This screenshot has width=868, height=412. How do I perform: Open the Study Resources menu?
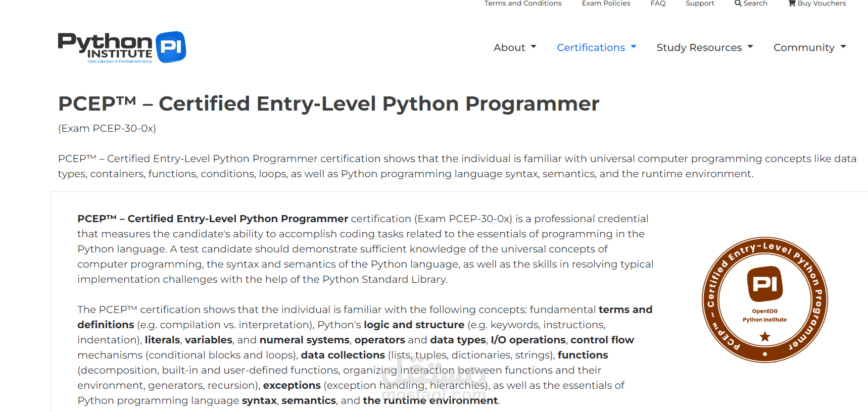click(x=705, y=47)
